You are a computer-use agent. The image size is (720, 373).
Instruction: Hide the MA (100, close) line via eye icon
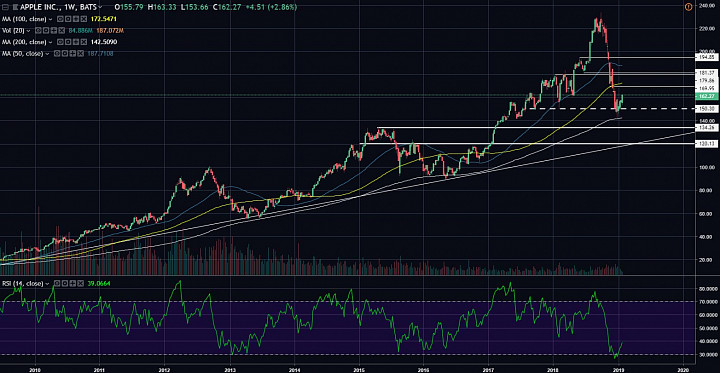[60, 19]
